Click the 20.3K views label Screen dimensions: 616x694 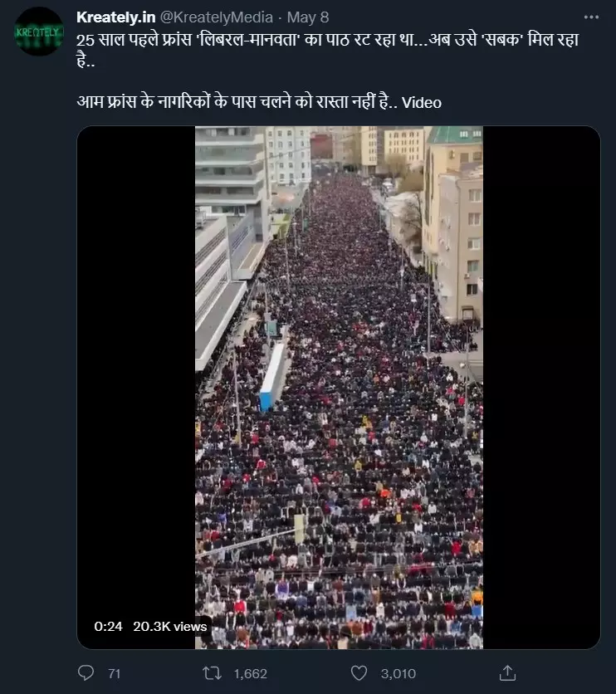pyautogui.click(x=170, y=626)
